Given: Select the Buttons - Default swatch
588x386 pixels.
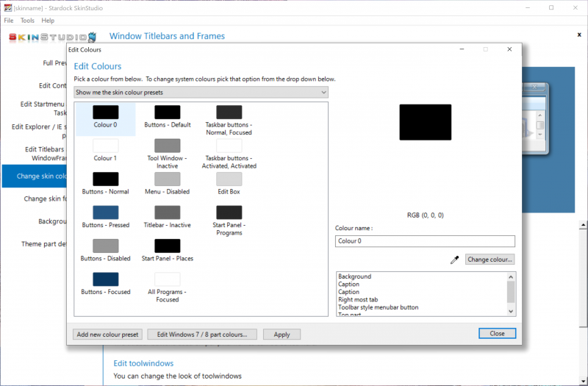Looking at the screenshot, I should 168,112.
